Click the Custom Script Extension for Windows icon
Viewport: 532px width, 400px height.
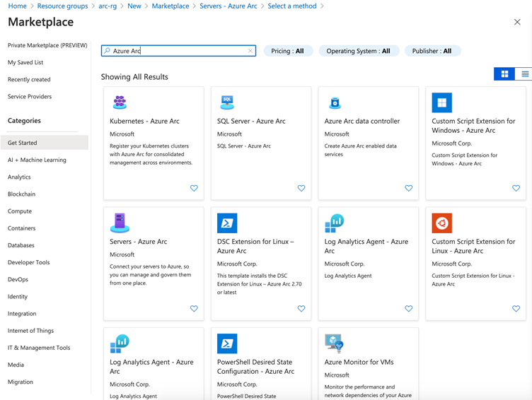pyautogui.click(x=441, y=102)
